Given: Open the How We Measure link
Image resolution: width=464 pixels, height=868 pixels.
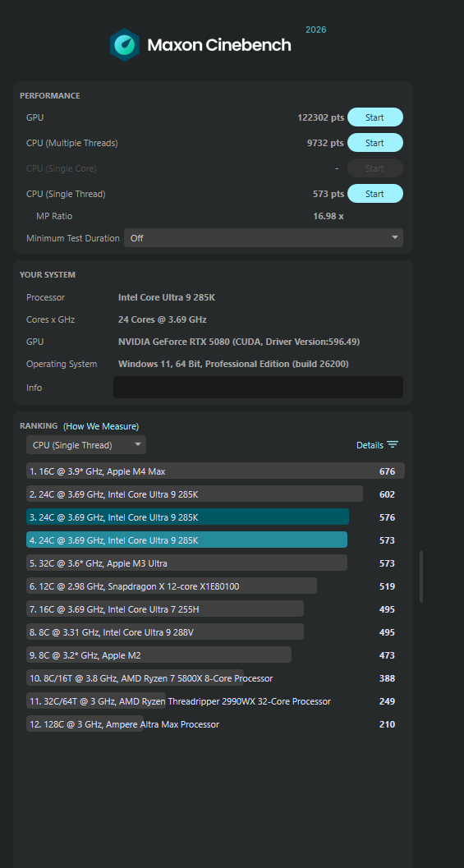Looking at the screenshot, I should tap(101, 426).
